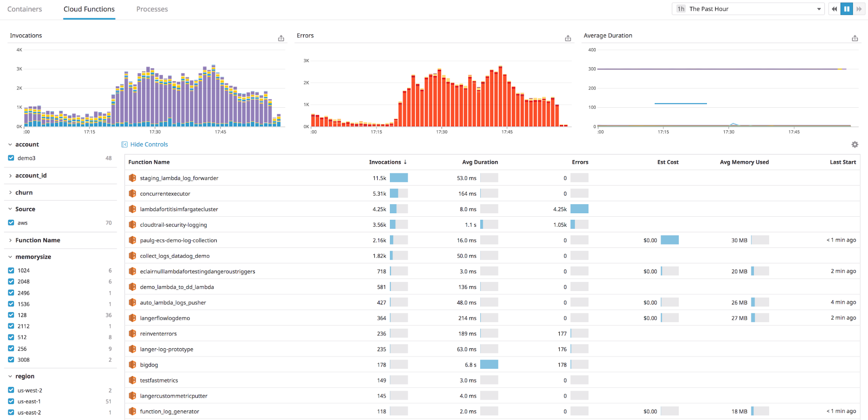The height and width of the screenshot is (420, 868).
Task: Switch to the Processes tab
Action: click(x=152, y=9)
